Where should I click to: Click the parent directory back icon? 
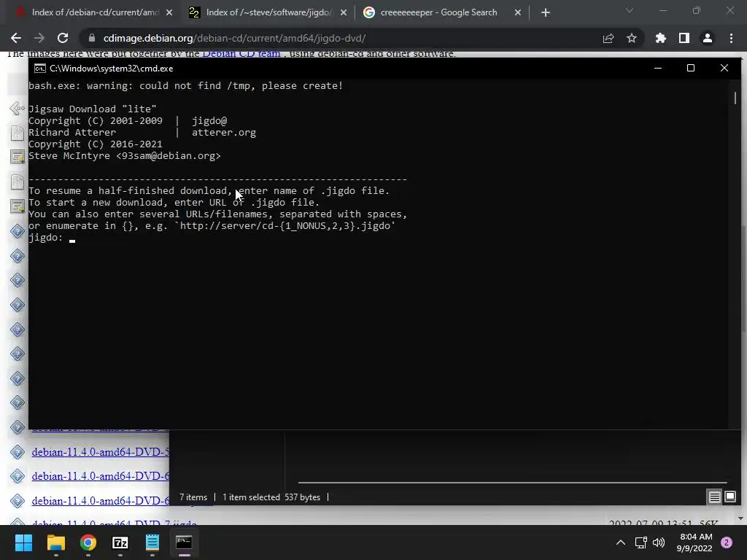click(18, 109)
